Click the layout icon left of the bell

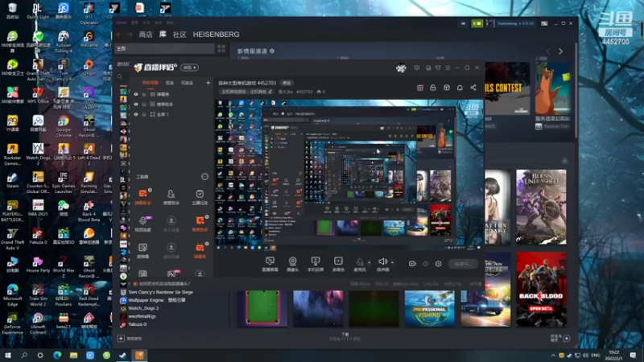(x=447, y=88)
